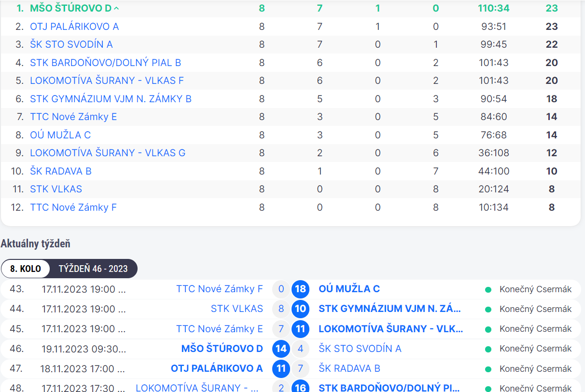Open OTJ PALÁRIKOVO A in match 47
Viewport: 585px width, 392px height.
point(217,369)
